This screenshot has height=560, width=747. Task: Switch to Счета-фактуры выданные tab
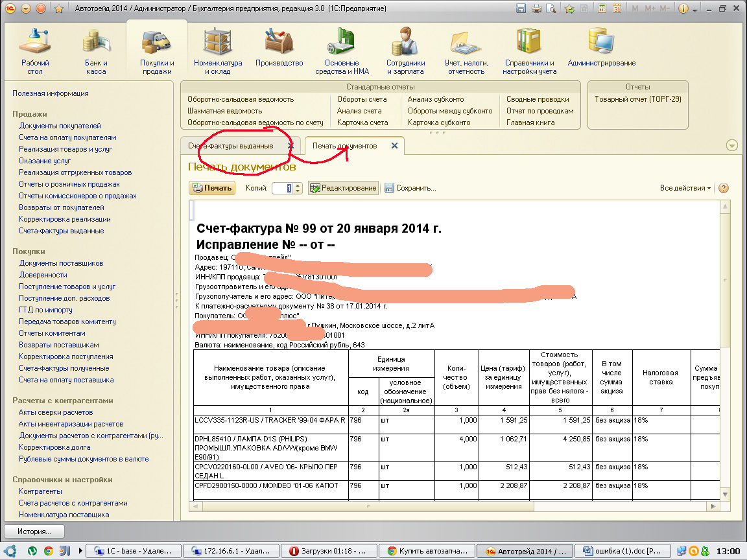click(x=231, y=146)
